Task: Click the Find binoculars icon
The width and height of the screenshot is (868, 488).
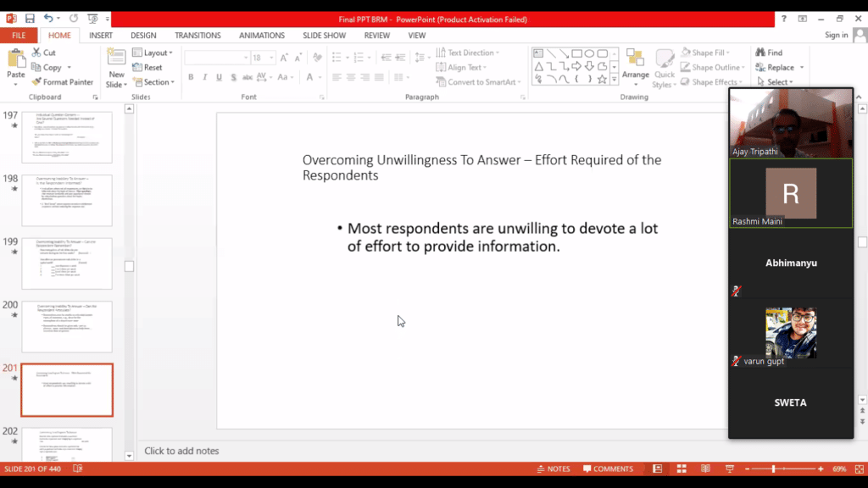Action: click(x=759, y=53)
